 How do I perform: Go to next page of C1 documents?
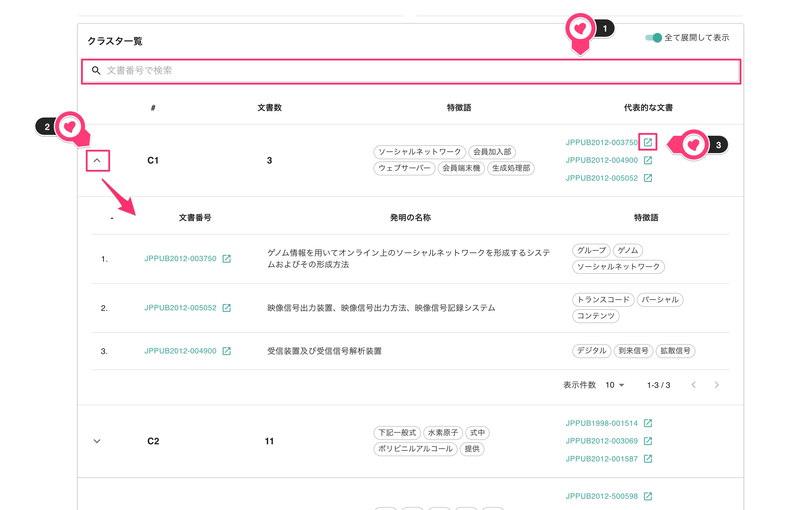pyautogui.click(x=717, y=385)
